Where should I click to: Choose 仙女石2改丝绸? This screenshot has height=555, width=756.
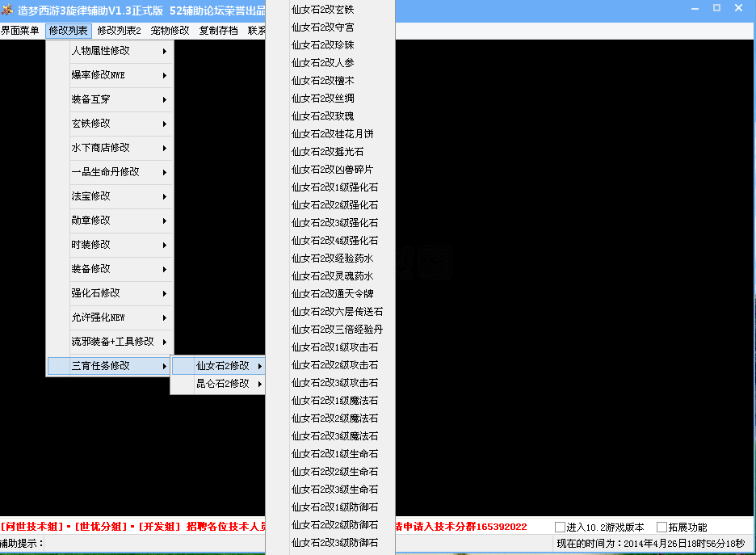coord(330,99)
